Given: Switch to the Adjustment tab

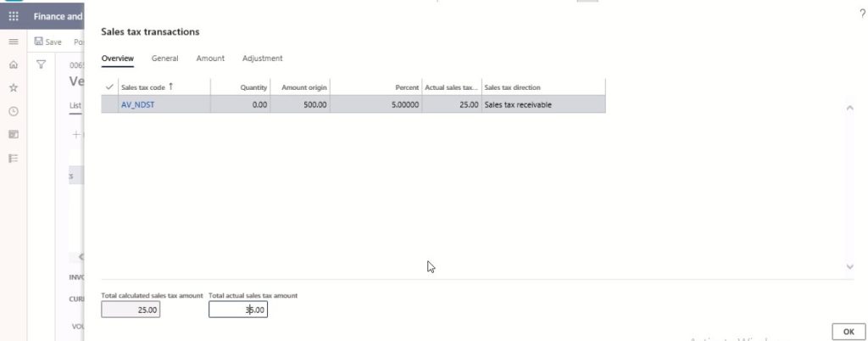Looking at the screenshot, I should click(x=263, y=59).
